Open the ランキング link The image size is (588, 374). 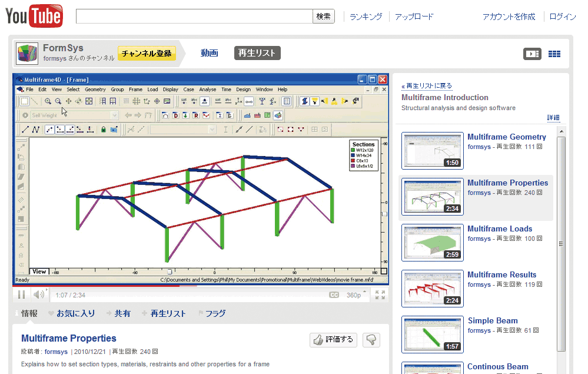(366, 16)
